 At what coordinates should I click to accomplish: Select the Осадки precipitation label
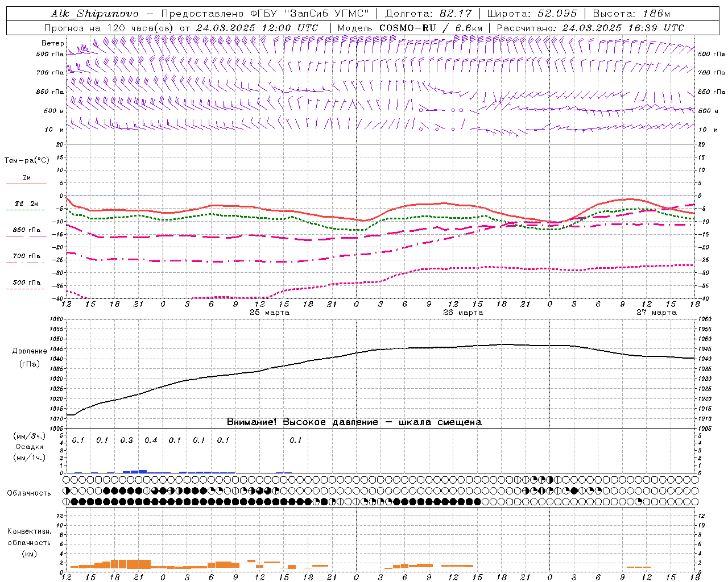(x=30, y=447)
